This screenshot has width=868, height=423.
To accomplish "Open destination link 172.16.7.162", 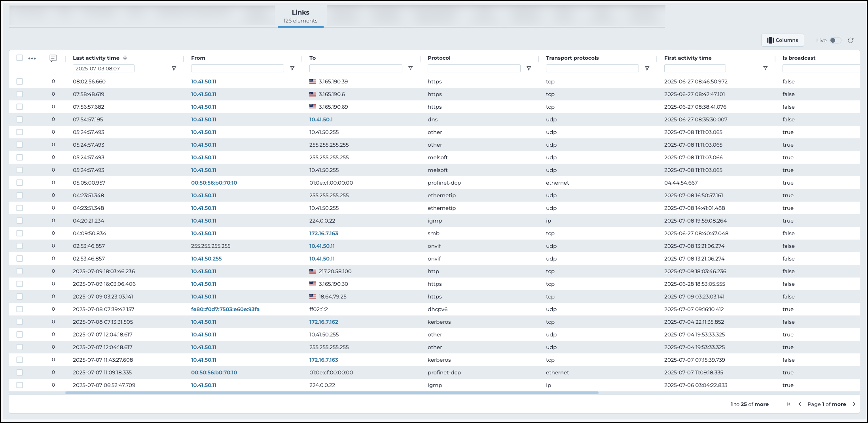I will click(x=324, y=322).
